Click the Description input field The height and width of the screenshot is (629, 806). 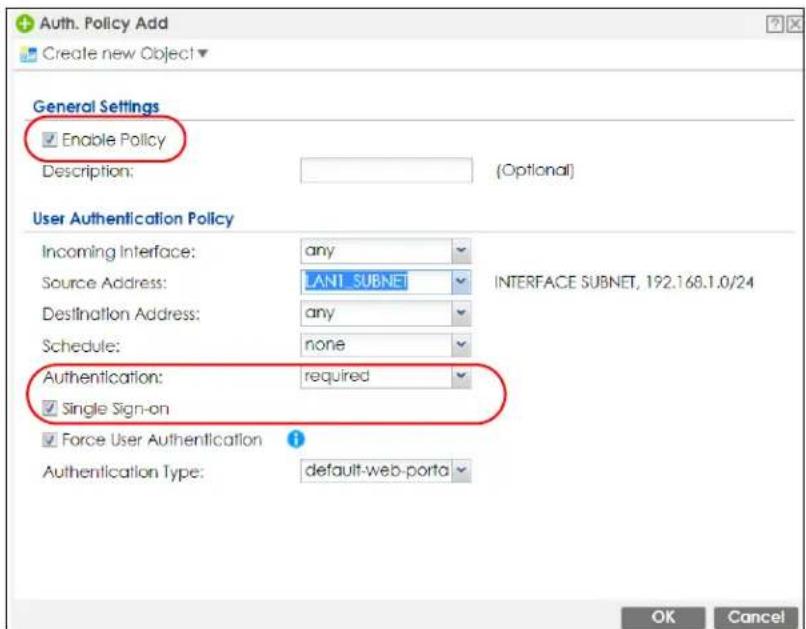(386, 170)
